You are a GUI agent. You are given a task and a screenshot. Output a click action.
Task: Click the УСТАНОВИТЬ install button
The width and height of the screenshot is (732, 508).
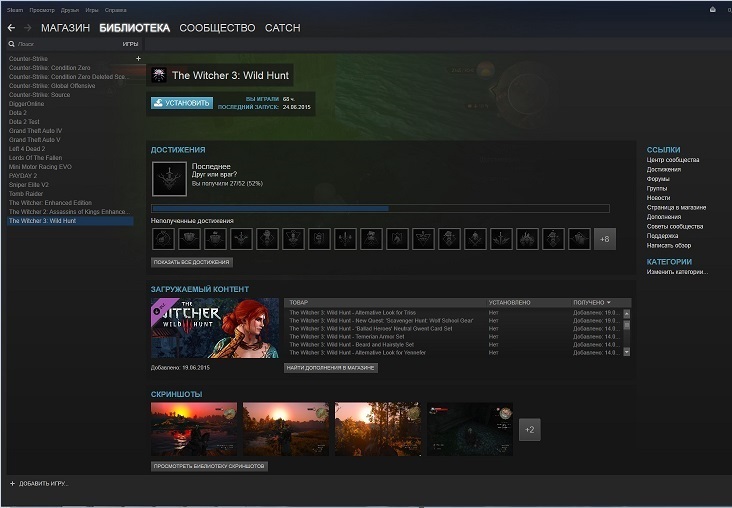click(182, 103)
